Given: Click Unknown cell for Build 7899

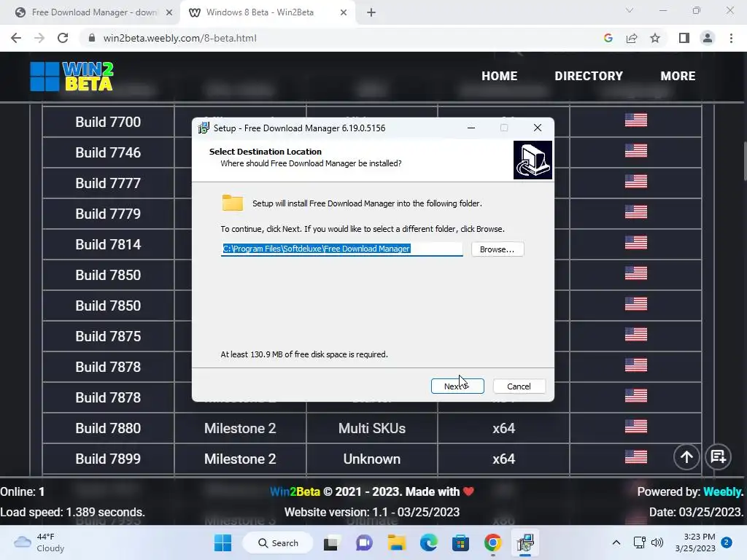Looking at the screenshot, I should coord(372,459).
